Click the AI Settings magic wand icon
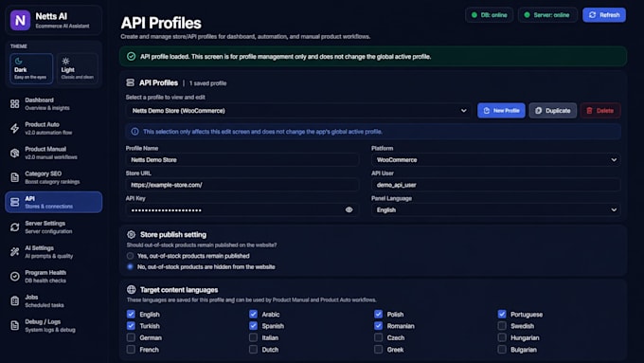 (15, 251)
